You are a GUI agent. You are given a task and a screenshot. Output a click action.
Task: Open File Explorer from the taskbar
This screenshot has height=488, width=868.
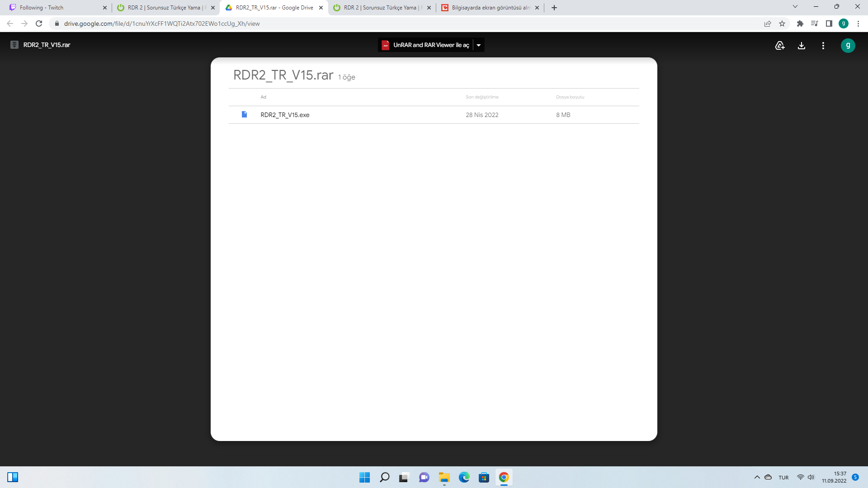(x=444, y=477)
